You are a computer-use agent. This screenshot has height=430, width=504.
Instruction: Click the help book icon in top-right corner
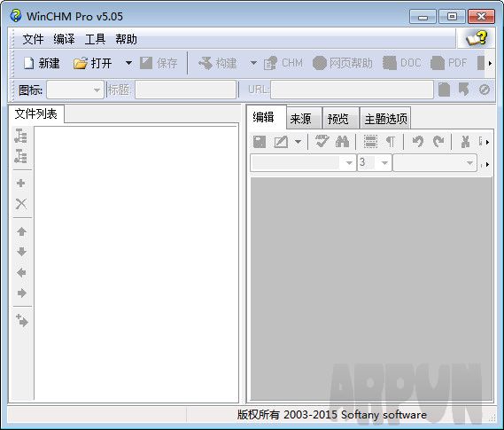tap(477, 38)
